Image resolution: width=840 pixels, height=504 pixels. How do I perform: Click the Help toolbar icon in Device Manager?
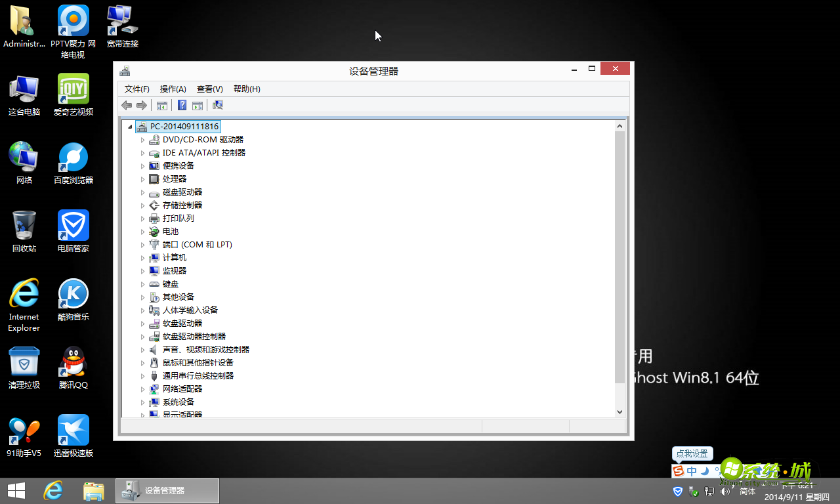coord(182,105)
